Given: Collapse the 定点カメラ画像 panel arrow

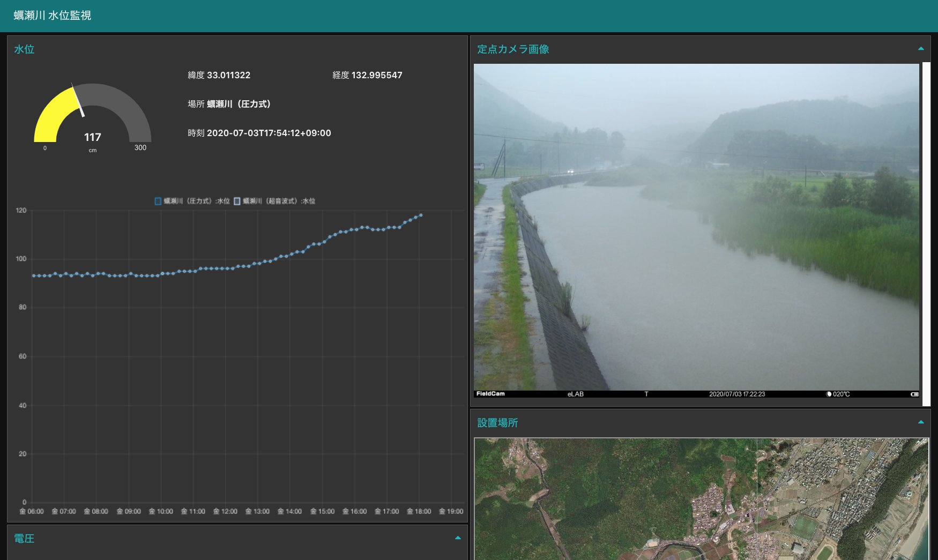Looking at the screenshot, I should coord(921,49).
